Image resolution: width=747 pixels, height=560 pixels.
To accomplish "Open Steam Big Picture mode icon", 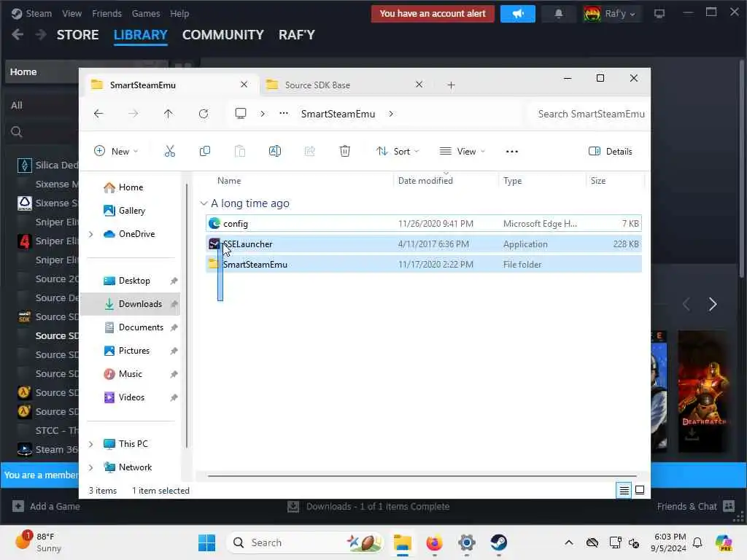I will pos(659,14).
